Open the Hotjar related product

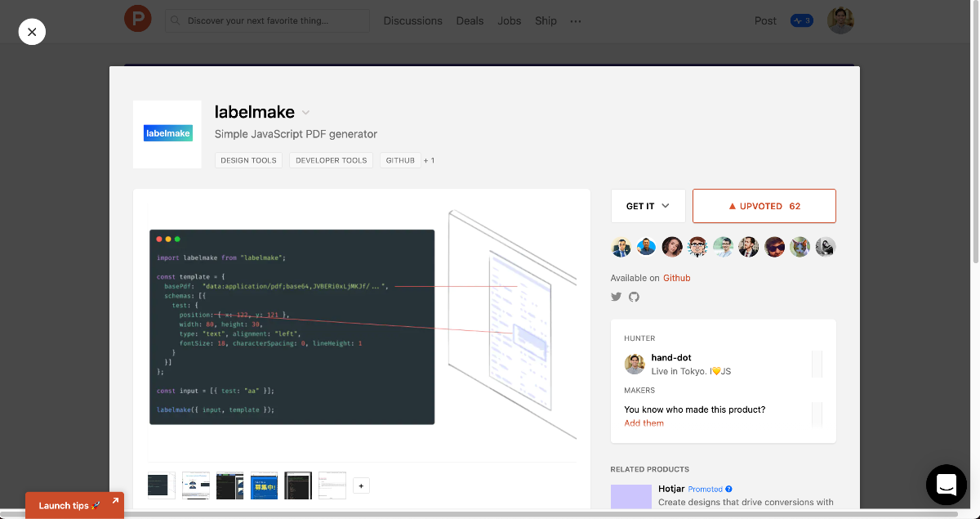[x=673, y=489]
